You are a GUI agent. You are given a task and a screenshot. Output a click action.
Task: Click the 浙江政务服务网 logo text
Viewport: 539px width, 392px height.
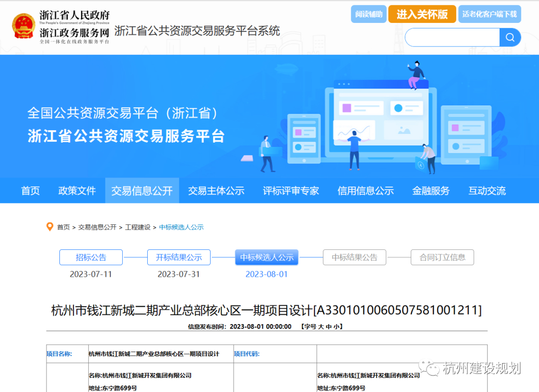pyautogui.click(x=74, y=33)
